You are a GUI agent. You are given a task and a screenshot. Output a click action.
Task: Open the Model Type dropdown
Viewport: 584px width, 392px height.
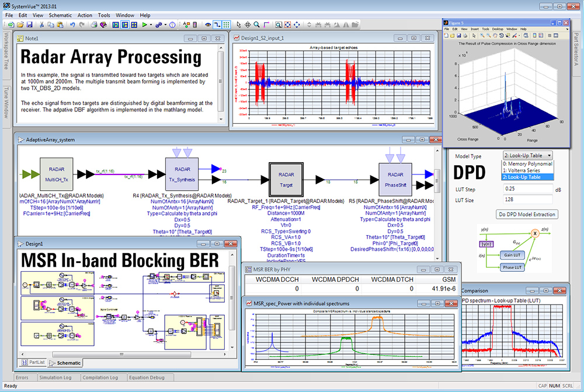point(527,156)
